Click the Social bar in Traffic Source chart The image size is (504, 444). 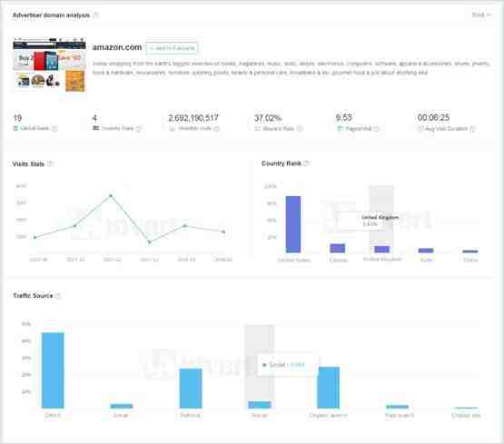[260, 405]
